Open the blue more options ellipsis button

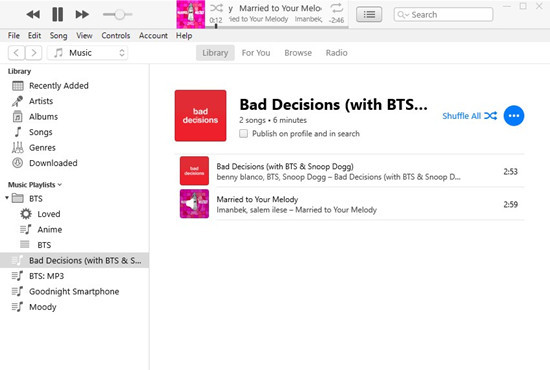click(x=514, y=116)
